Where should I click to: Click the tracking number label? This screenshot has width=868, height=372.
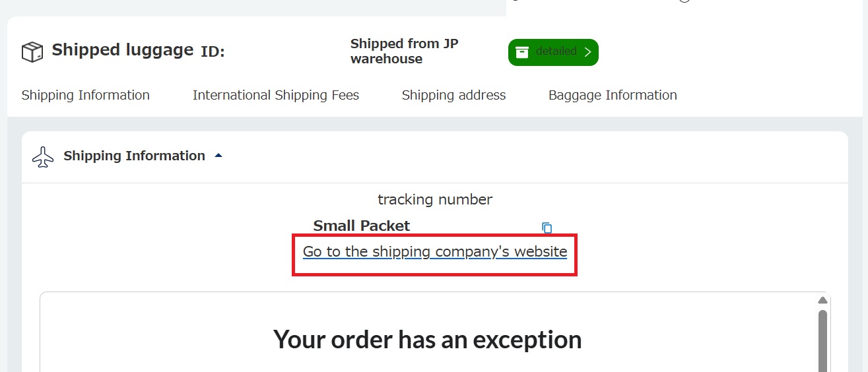click(x=435, y=199)
